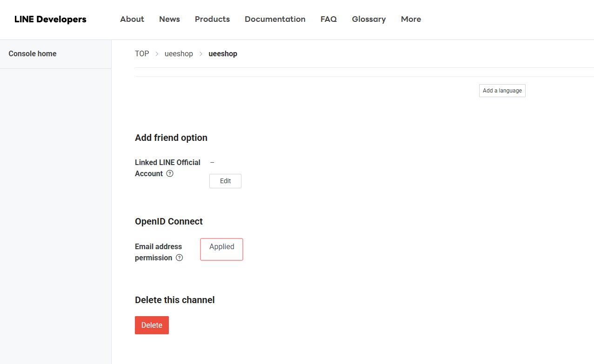594x364 pixels.
Task: Click the OpenID Connect heading
Action: click(x=169, y=221)
